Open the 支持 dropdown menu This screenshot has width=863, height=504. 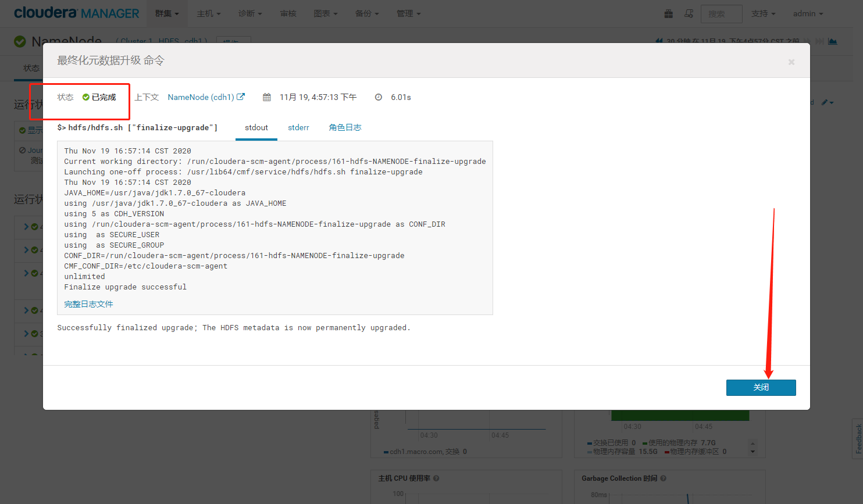point(763,13)
